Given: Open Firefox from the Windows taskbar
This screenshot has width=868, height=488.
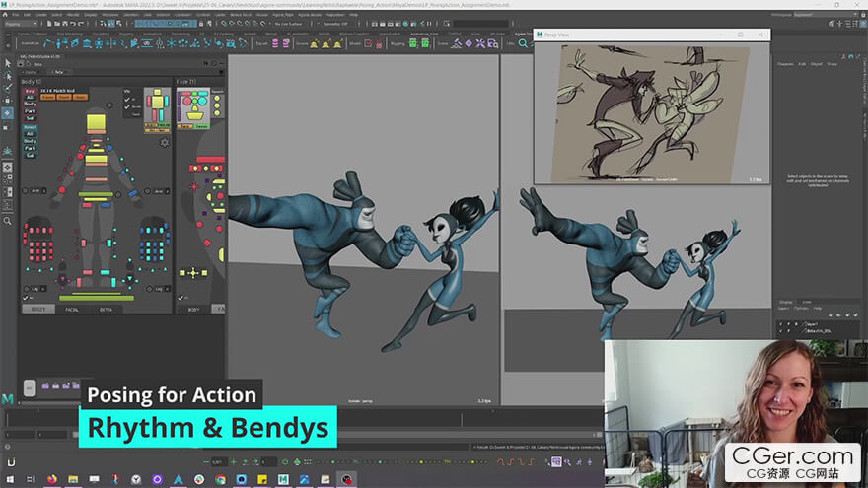Looking at the screenshot, I should [x=51, y=480].
